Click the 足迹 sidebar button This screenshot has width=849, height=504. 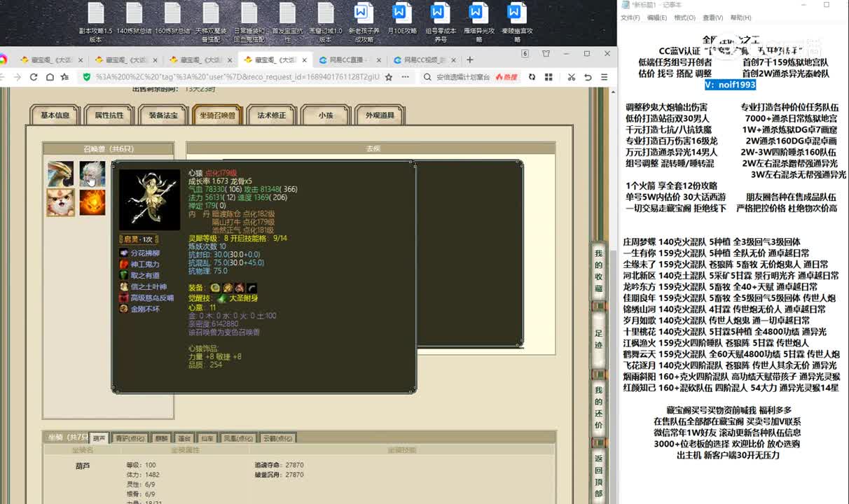(x=599, y=339)
